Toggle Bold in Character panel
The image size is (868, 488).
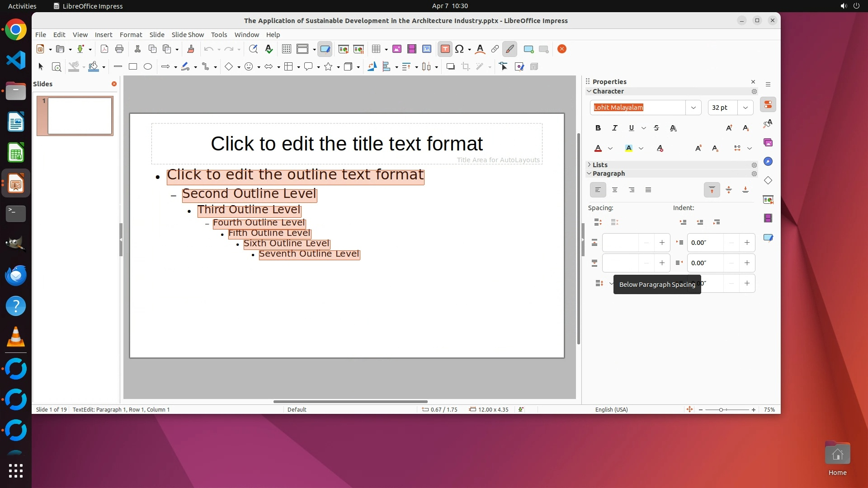[x=598, y=128]
